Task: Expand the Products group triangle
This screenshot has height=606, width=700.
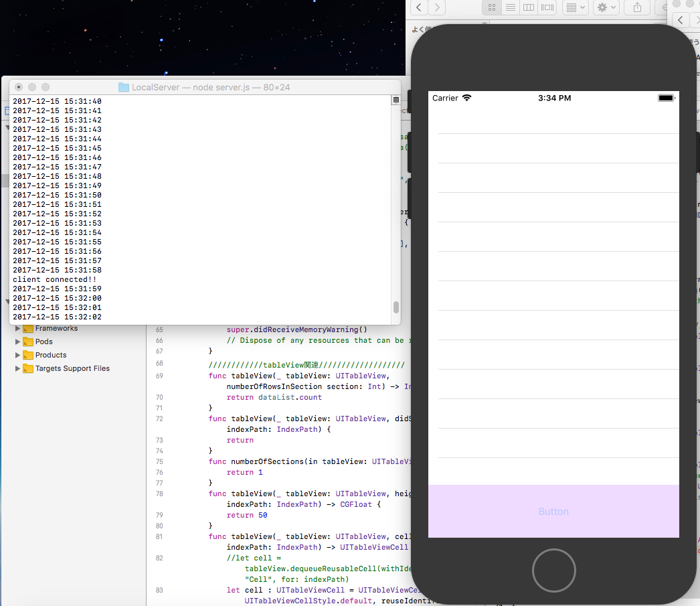Action: click(x=18, y=355)
